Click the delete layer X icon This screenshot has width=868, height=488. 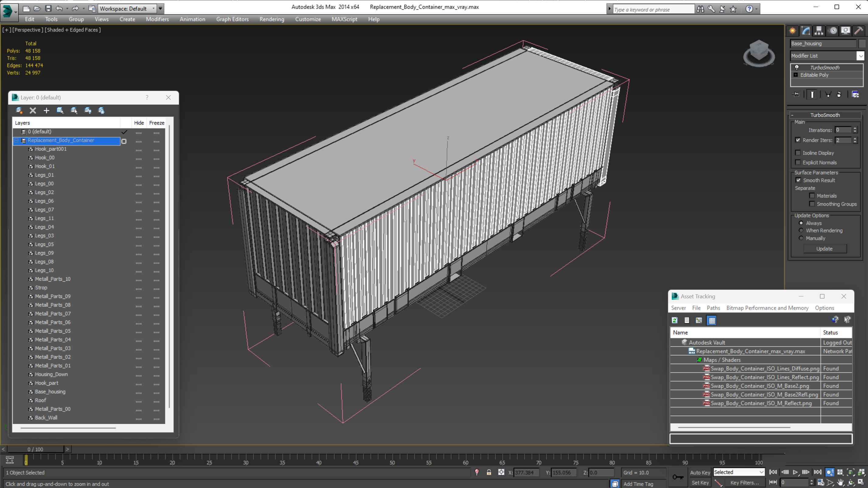(33, 110)
